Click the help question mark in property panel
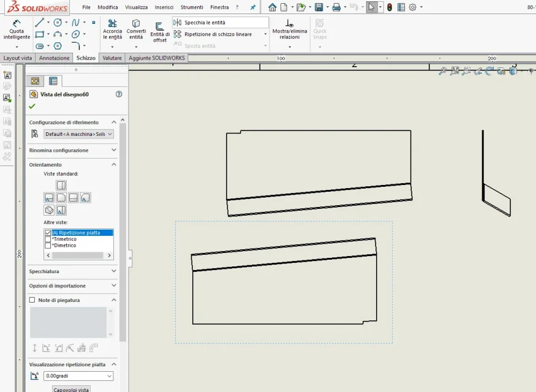 119,94
